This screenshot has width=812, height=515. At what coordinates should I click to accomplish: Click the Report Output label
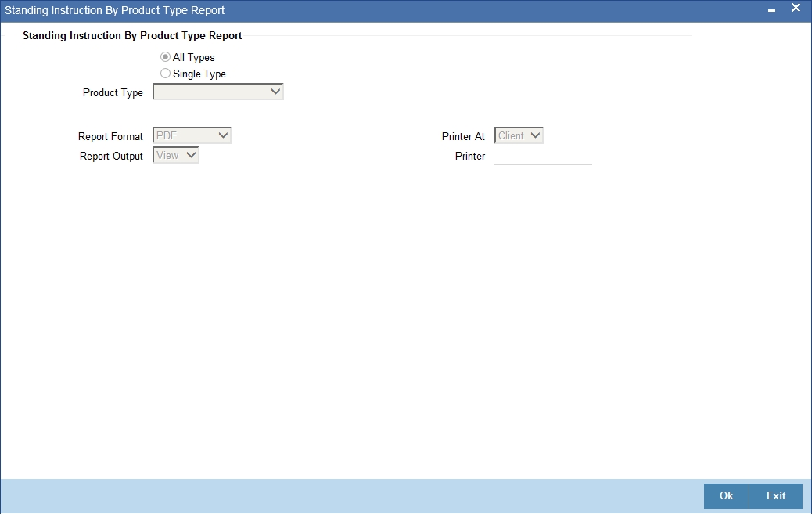click(x=111, y=156)
